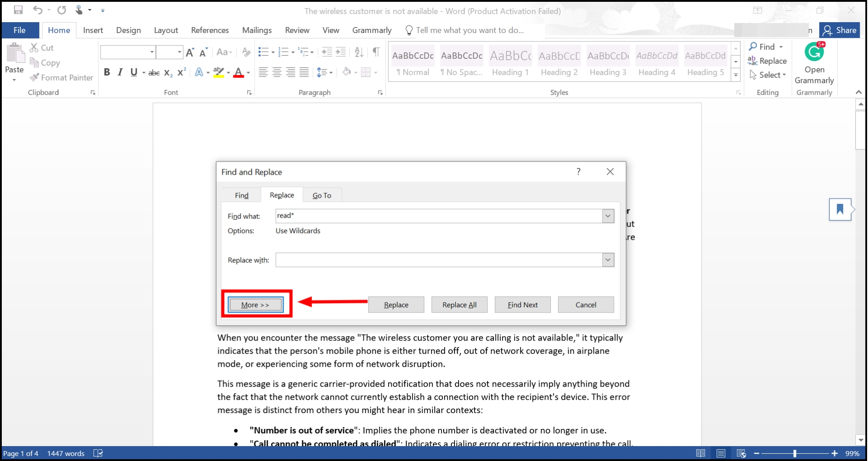Click the Save icon in quick access toolbar
Screen dimensions: 868x461
click(x=18, y=10)
